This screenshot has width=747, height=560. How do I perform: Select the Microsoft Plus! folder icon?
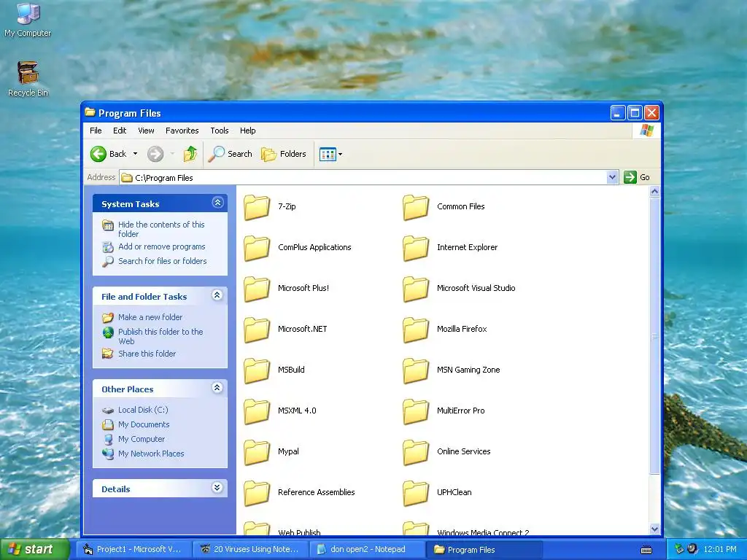(x=257, y=289)
